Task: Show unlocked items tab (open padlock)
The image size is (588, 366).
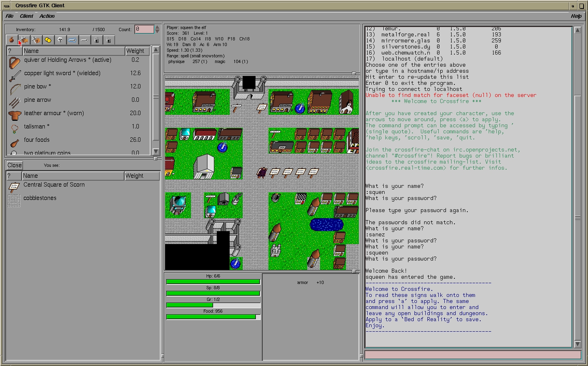Action: (x=109, y=40)
